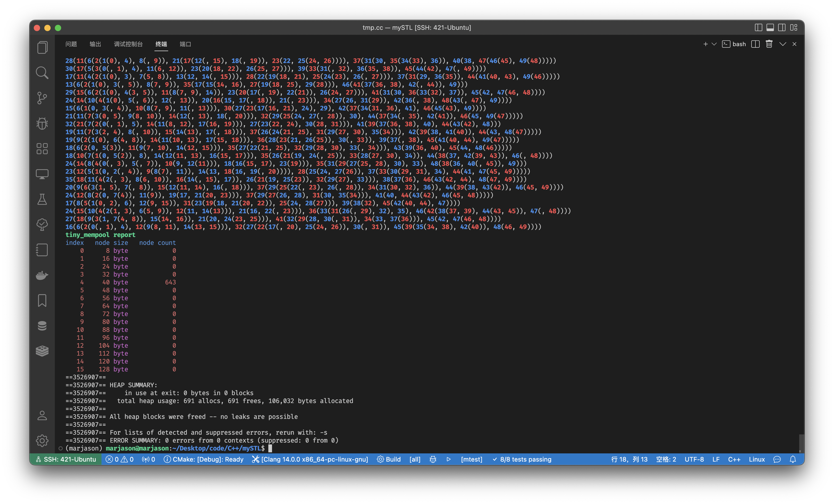Image resolution: width=834 pixels, height=504 pixels.
Task: Create a new terminal with plus icon
Action: [705, 44]
